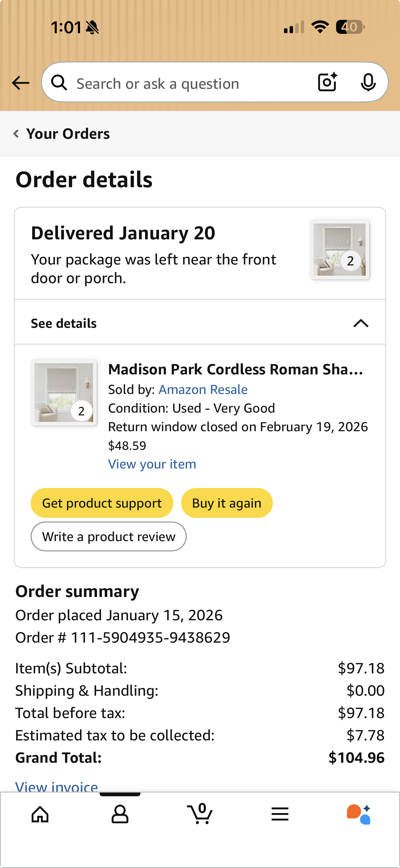Click Get product support button
400x868 pixels.
(x=102, y=503)
